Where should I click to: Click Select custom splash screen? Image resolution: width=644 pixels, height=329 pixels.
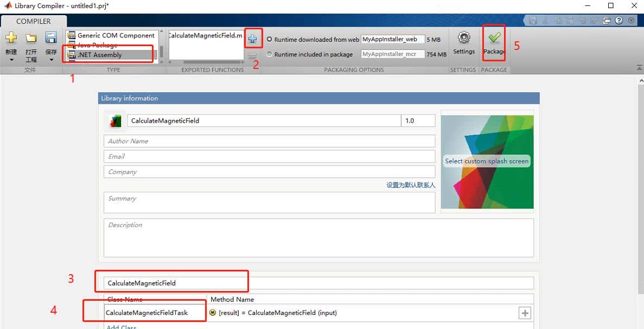[487, 161]
